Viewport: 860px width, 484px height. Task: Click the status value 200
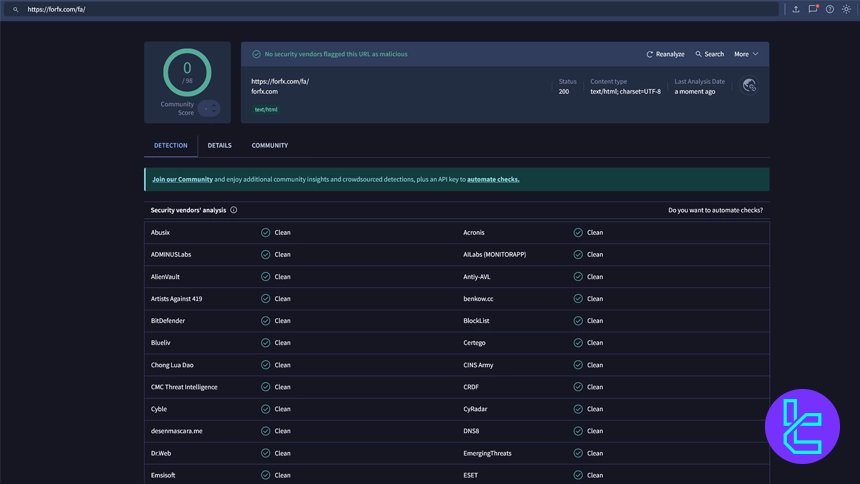(x=564, y=92)
